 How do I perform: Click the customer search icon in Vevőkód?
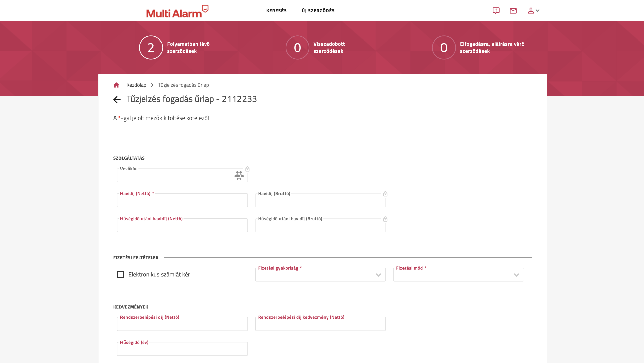(x=239, y=175)
